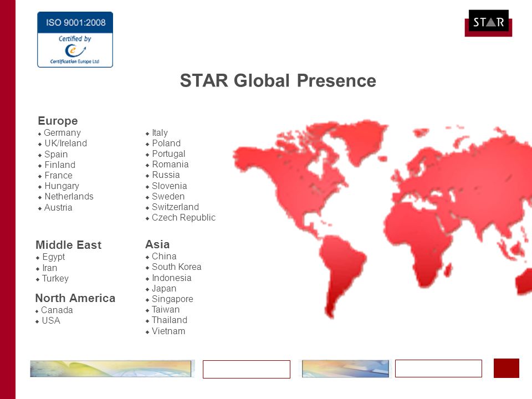This screenshot has width=532, height=399.
Task: Click the "Certified by" text in the badge
Action: pos(75,39)
